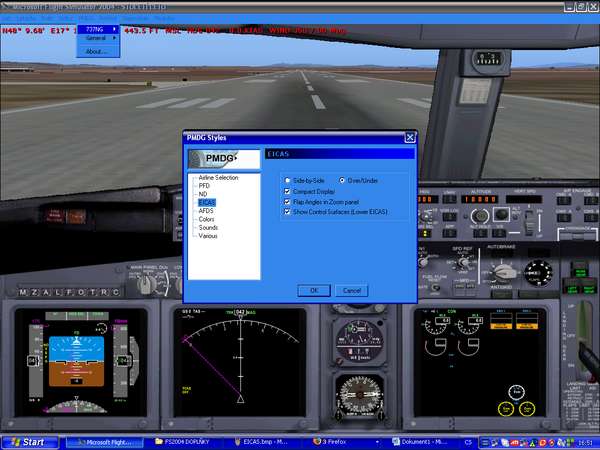The height and width of the screenshot is (450, 600).
Task: Click the R panel shortcut icon
Action: [x=104, y=292]
